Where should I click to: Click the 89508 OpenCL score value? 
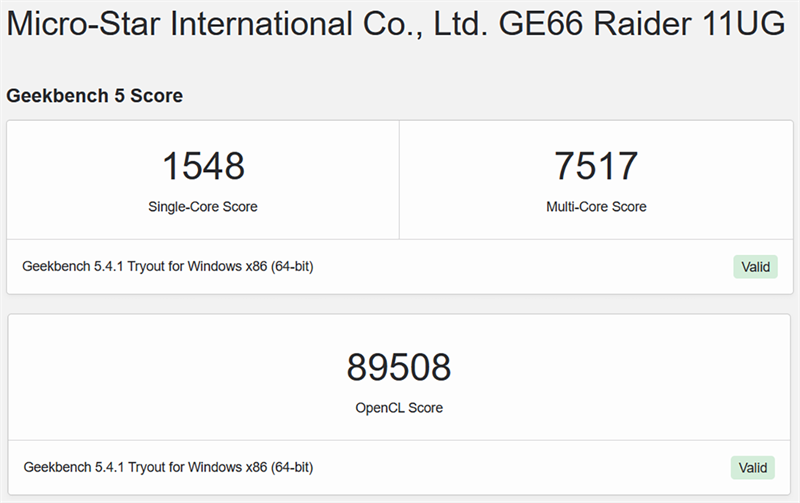(399, 367)
